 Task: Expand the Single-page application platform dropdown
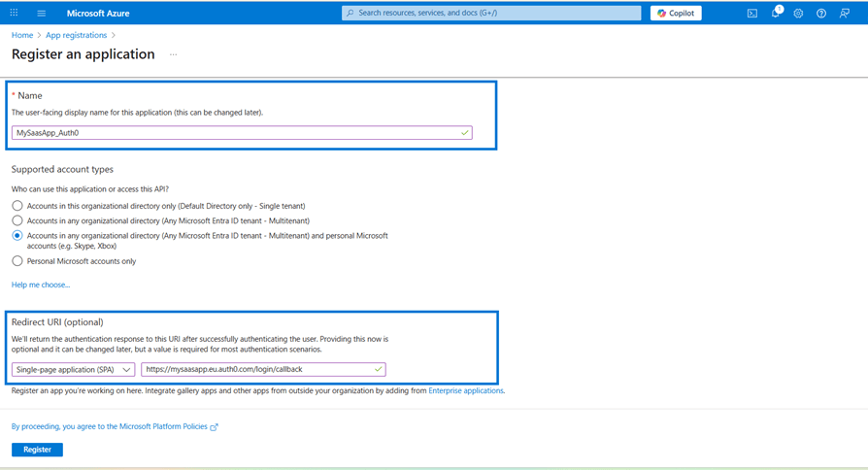(74, 370)
